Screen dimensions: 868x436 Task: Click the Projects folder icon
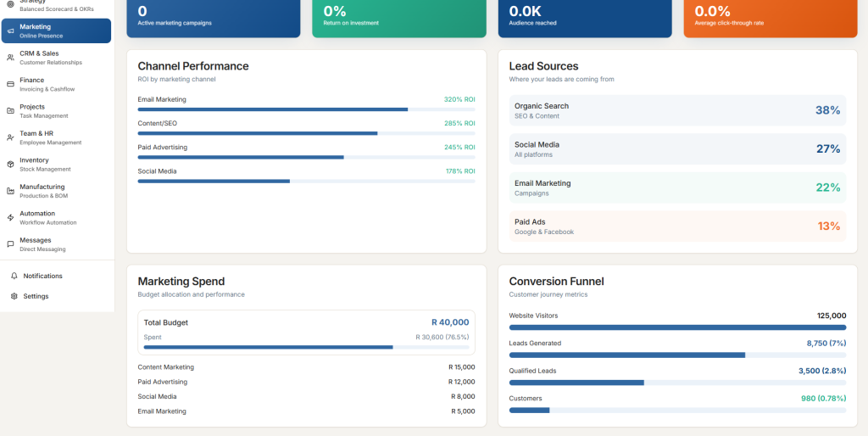(10, 111)
